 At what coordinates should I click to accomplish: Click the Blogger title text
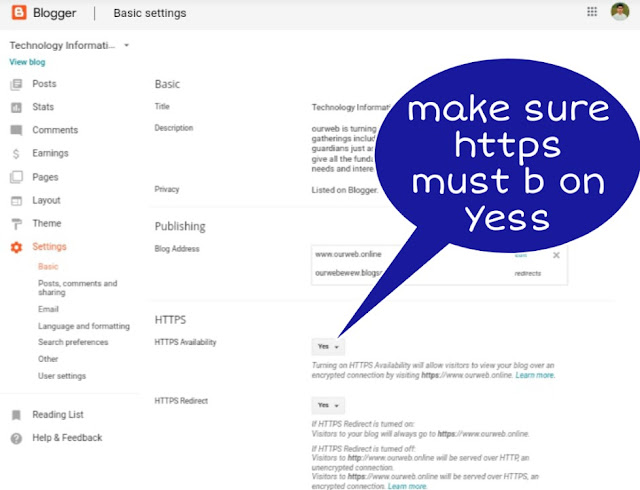click(x=54, y=13)
